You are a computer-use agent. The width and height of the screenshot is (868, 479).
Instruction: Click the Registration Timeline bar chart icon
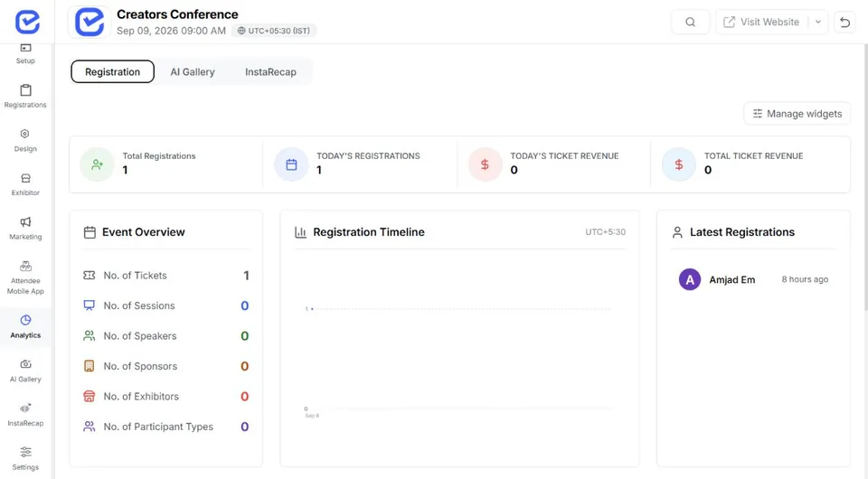tap(300, 232)
